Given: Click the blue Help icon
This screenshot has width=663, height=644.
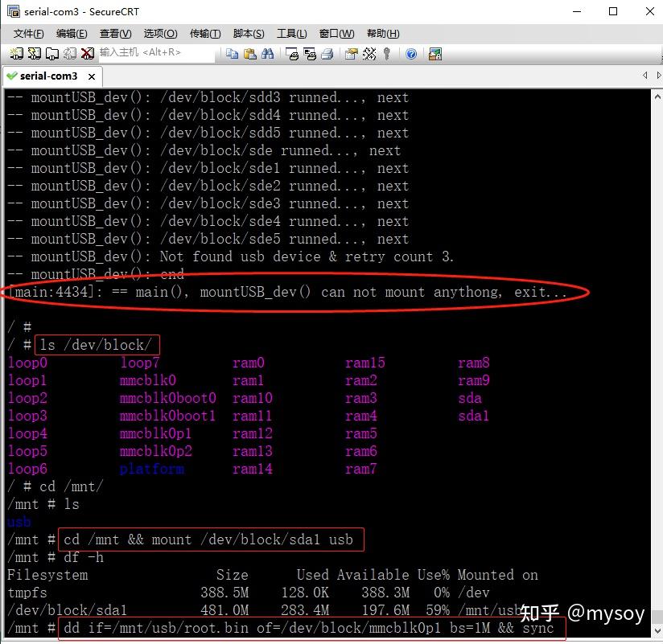Looking at the screenshot, I should pos(411,54).
